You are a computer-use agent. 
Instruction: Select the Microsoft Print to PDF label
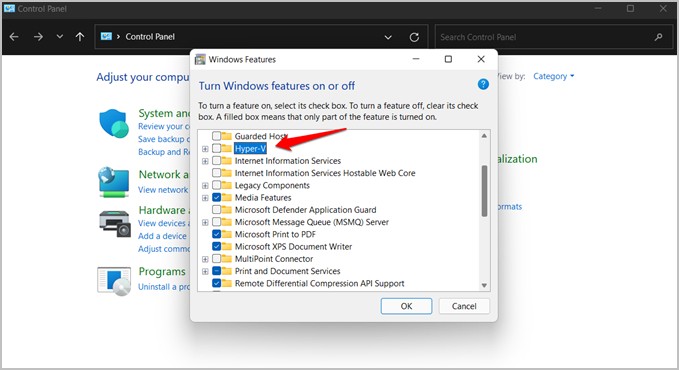[x=275, y=234]
